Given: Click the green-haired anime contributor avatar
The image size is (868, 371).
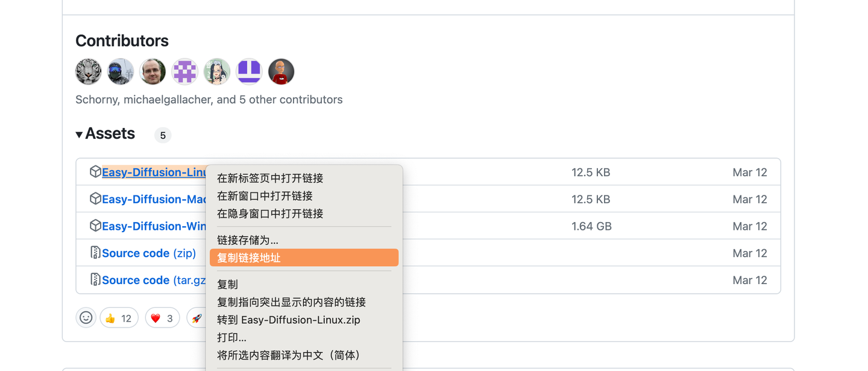Looking at the screenshot, I should (x=217, y=72).
